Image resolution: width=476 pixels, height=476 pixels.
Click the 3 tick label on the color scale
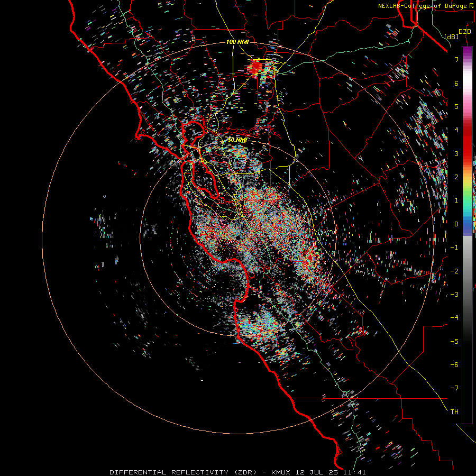pyautogui.click(x=456, y=153)
